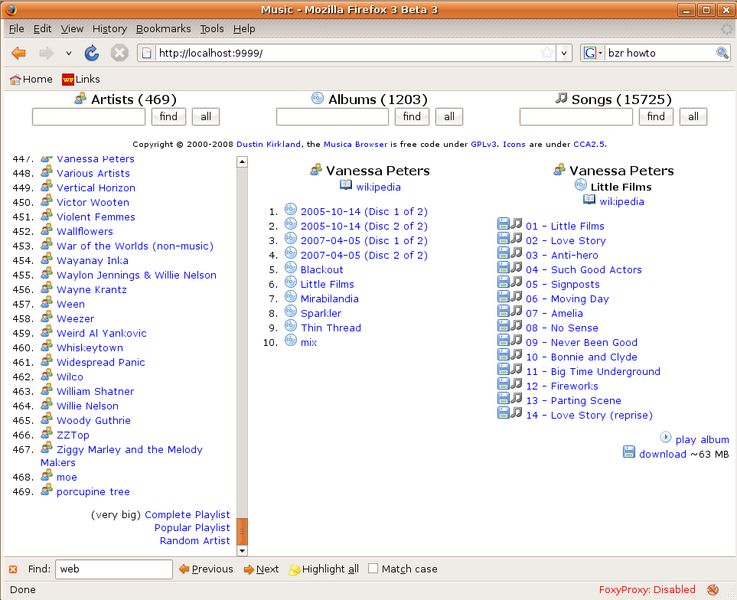Open the Random Artist link
Screen dimensions: 737x600
195,540
